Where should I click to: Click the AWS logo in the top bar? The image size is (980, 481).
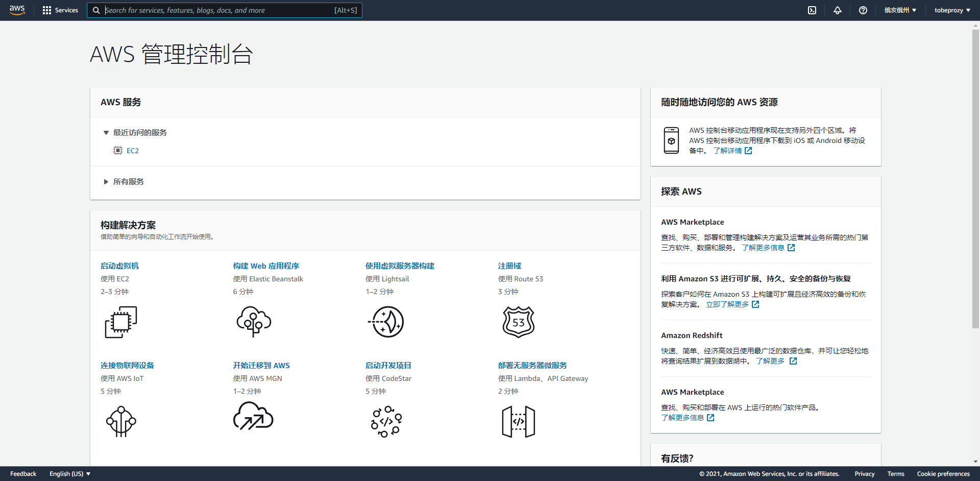17,10
